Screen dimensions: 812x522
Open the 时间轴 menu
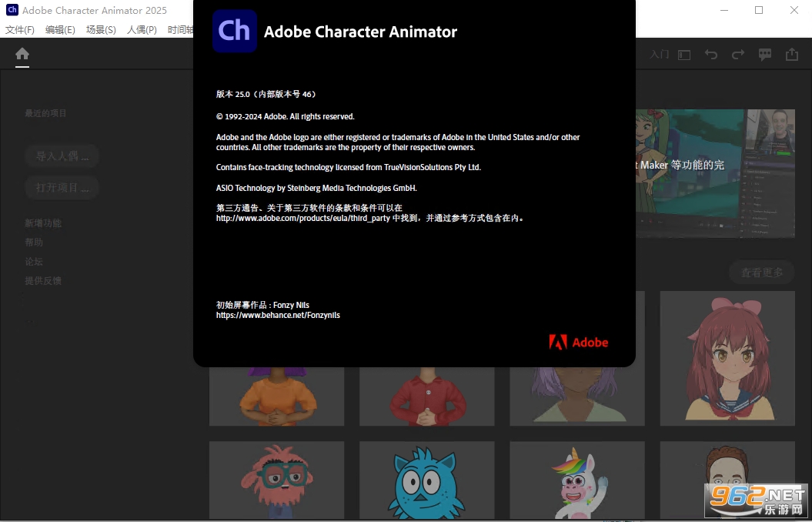180,29
